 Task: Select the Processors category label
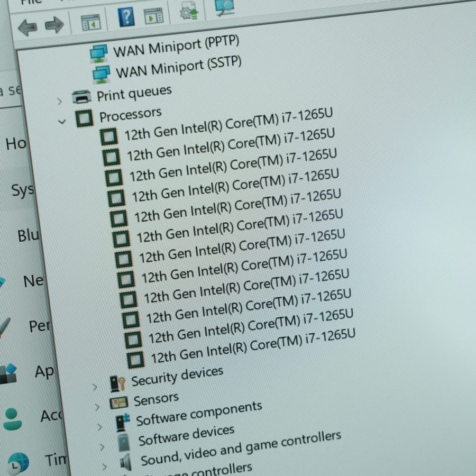(130, 115)
